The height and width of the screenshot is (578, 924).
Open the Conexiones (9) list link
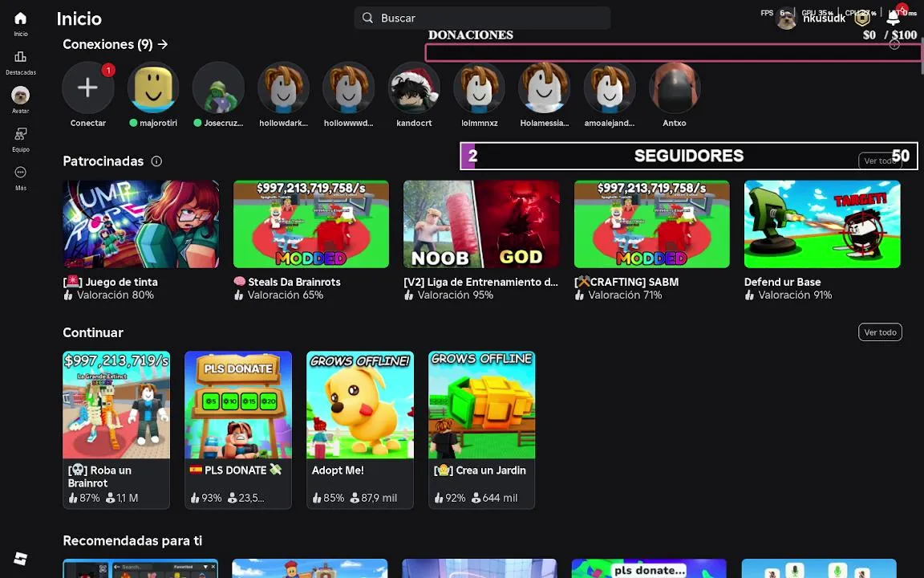coord(115,44)
